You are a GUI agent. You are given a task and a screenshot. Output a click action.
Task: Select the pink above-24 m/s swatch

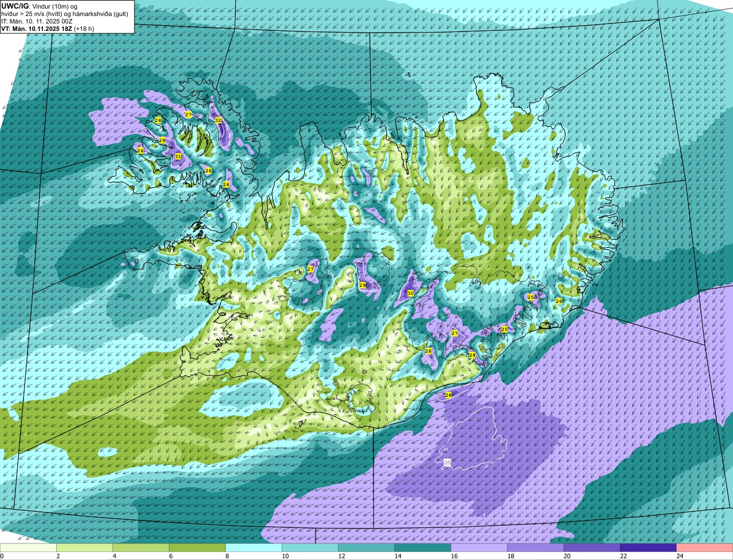coord(705,547)
